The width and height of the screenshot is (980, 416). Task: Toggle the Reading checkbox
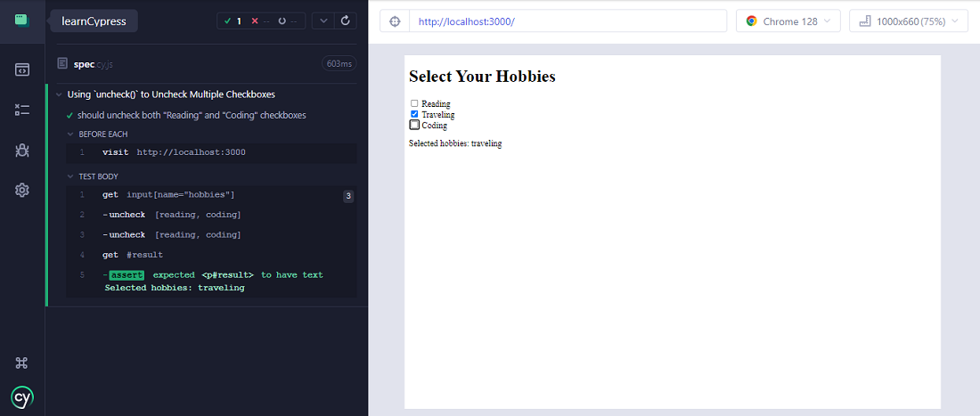[x=413, y=103]
